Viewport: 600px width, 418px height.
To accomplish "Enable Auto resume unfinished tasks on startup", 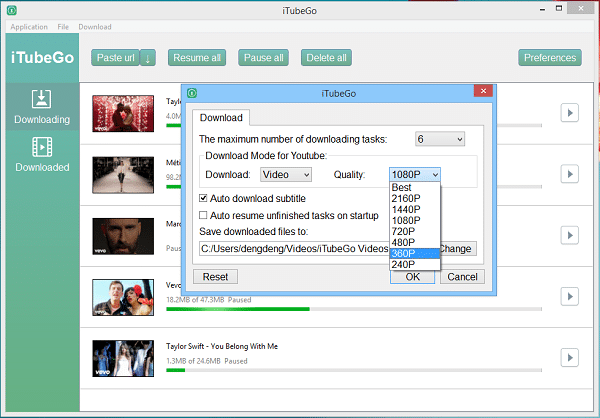I will [203, 215].
